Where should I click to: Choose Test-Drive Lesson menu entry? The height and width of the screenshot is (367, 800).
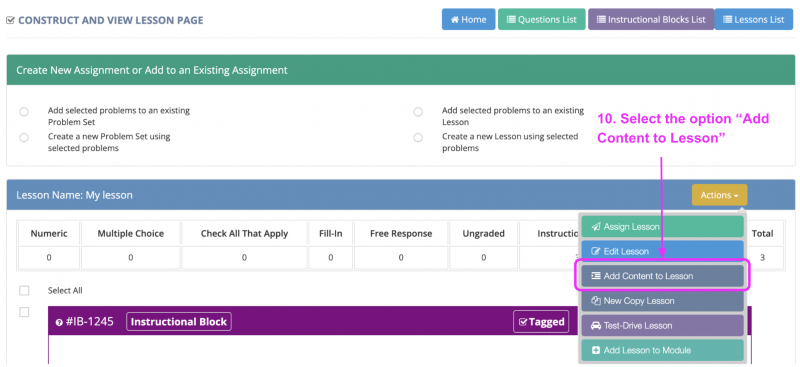(662, 325)
